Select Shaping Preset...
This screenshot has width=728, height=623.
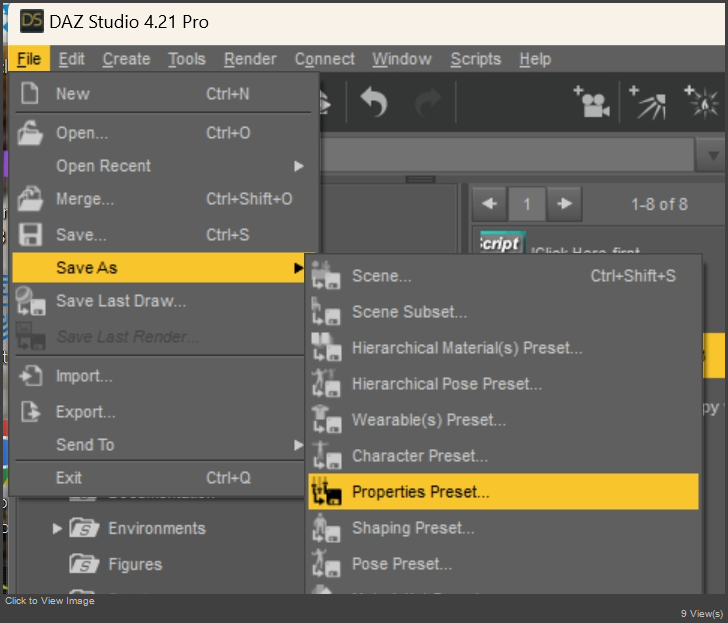[503, 528]
